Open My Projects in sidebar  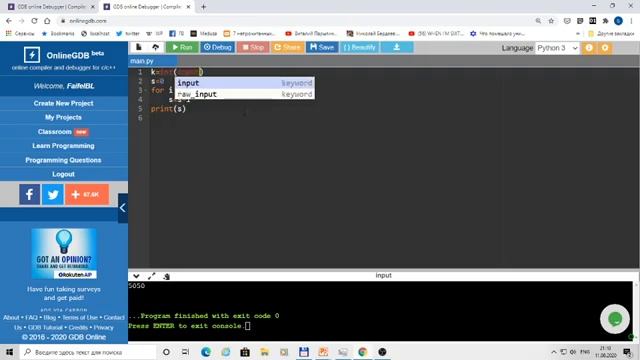point(64,117)
